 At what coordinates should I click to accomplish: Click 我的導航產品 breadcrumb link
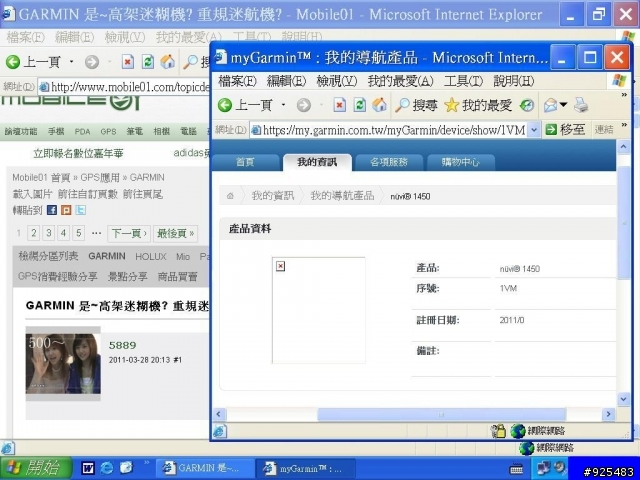click(x=342, y=196)
